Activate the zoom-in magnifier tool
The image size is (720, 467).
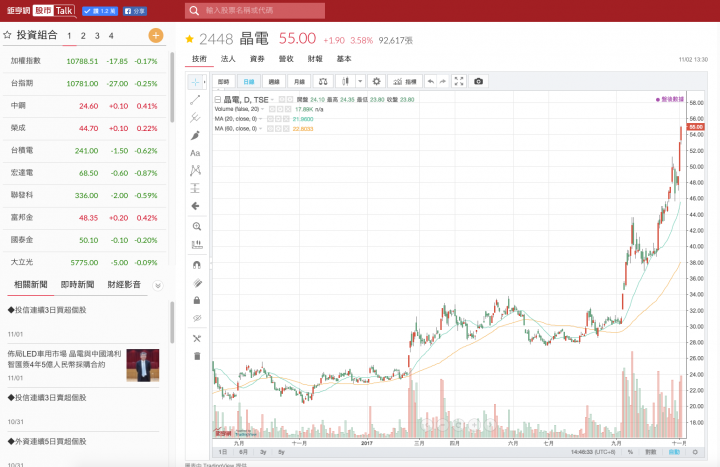197,226
